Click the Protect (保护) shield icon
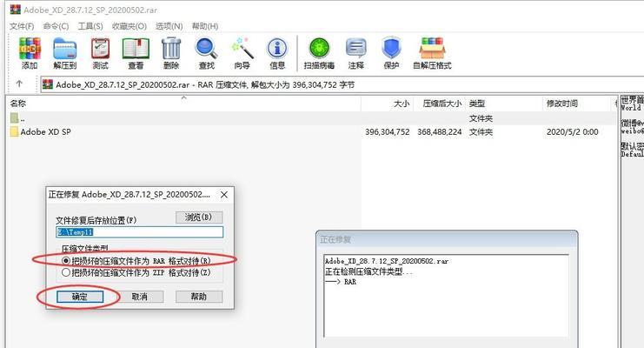 [x=391, y=49]
